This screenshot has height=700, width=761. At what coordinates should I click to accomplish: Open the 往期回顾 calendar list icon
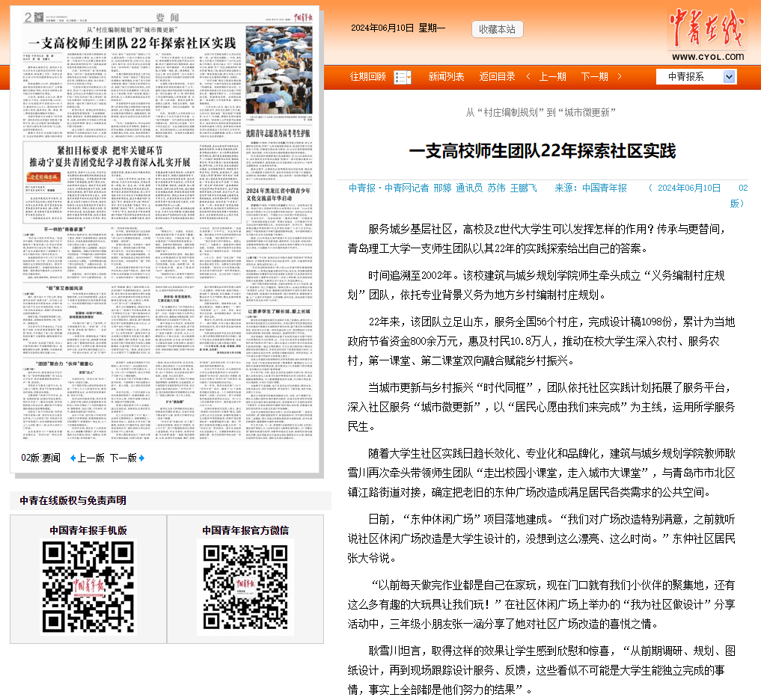pyautogui.click(x=402, y=77)
